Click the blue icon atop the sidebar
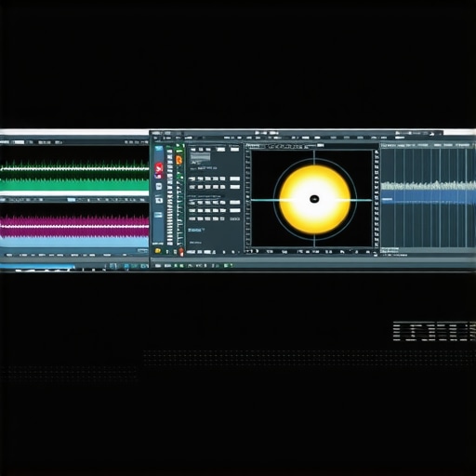Screen dimensions: 476x476 pyautogui.click(x=159, y=149)
